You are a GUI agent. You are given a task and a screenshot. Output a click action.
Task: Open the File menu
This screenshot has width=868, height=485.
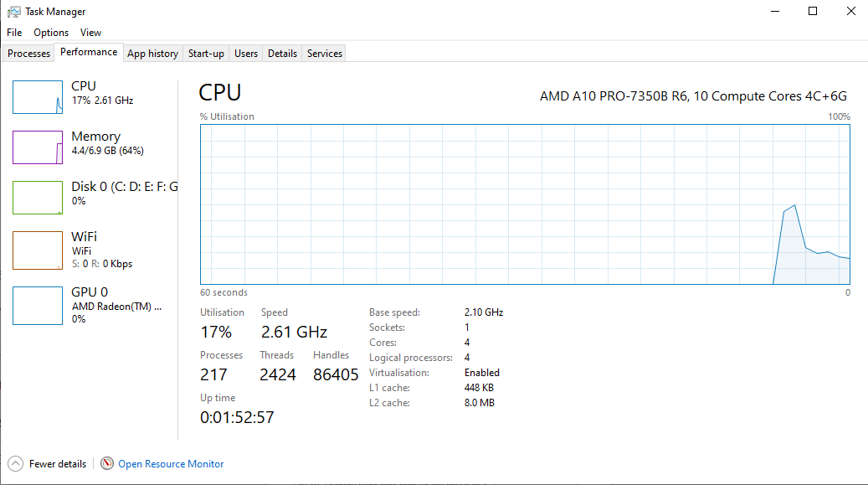click(x=14, y=33)
